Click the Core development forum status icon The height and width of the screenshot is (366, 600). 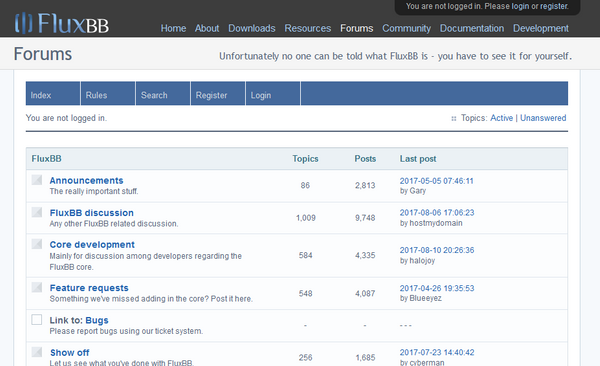coord(37,243)
